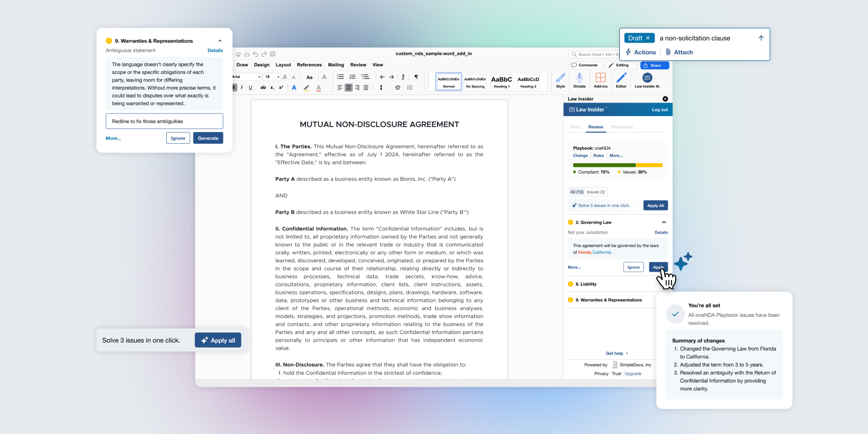Increase font size with large A icon
The height and width of the screenshot is (434, 868).
click(x=285, y=77)
